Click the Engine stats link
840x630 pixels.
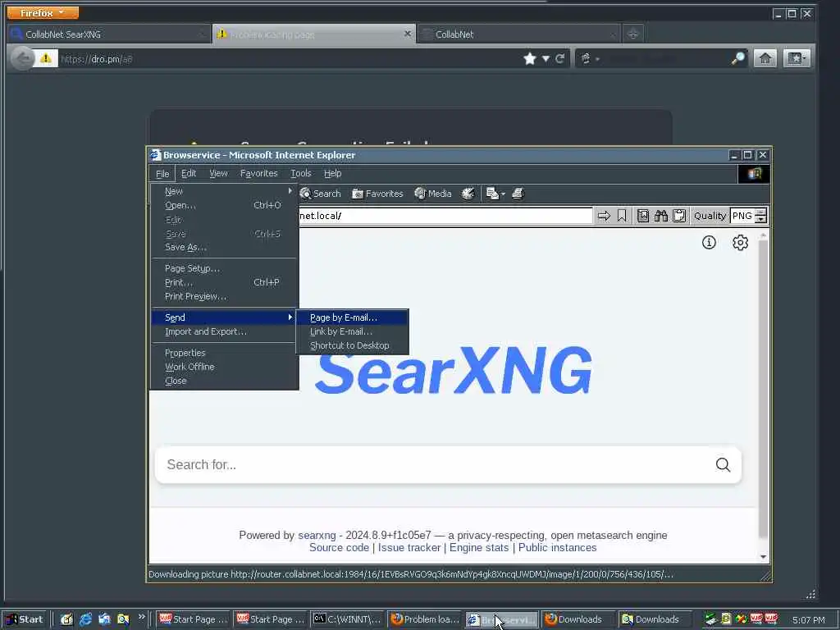click(x=479, y=547)
